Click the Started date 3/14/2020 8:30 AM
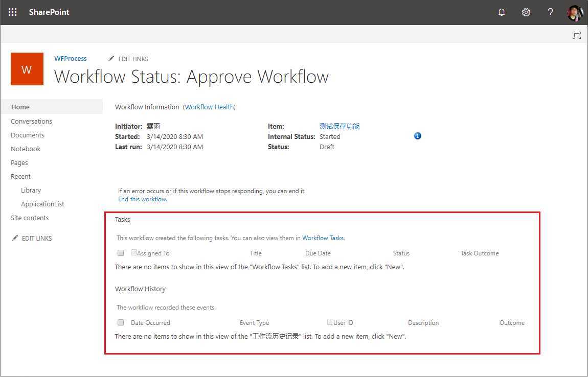 [175, 137]
